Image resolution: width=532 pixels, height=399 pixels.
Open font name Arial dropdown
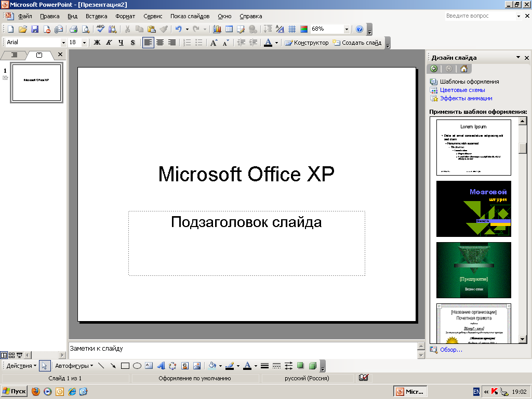coord(63,43)
